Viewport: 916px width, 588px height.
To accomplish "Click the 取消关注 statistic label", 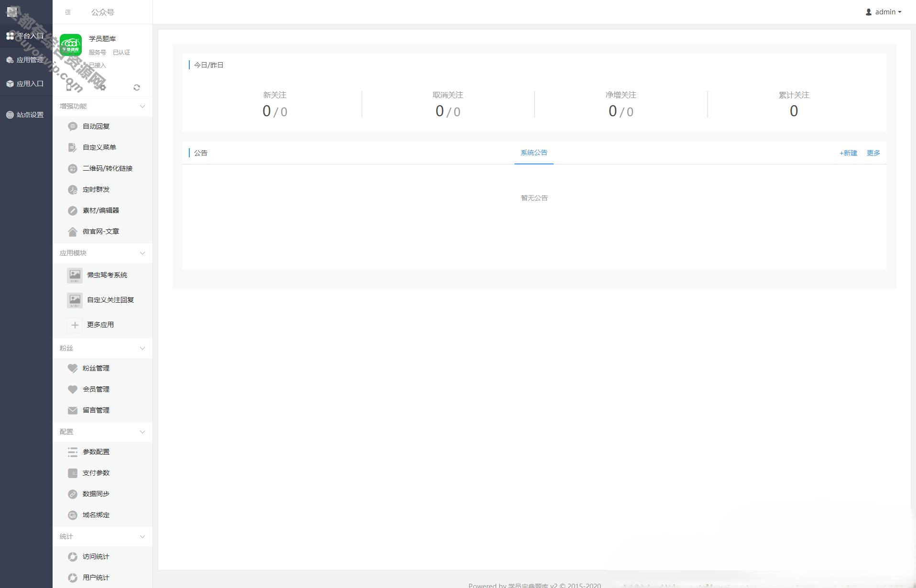I will click(x=448, y=95).
